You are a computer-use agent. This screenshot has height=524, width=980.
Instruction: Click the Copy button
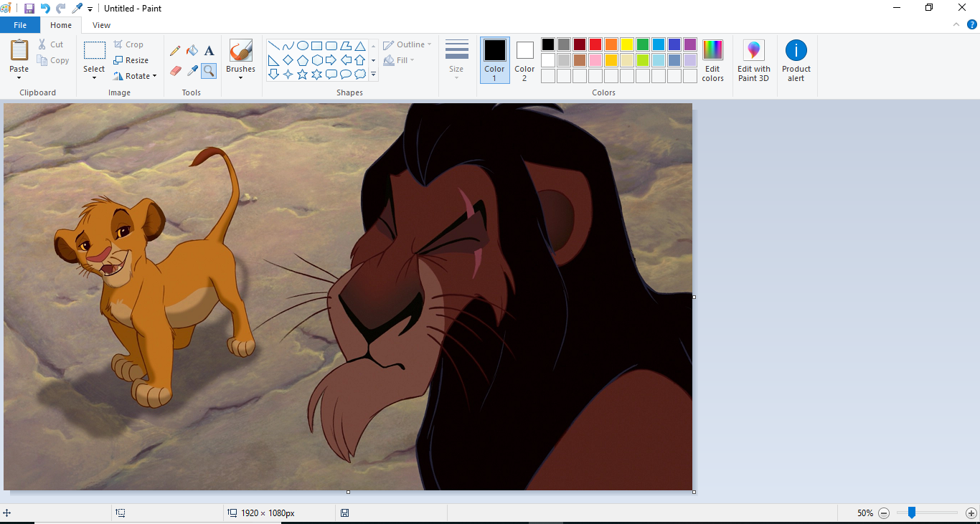coord(54,60)
